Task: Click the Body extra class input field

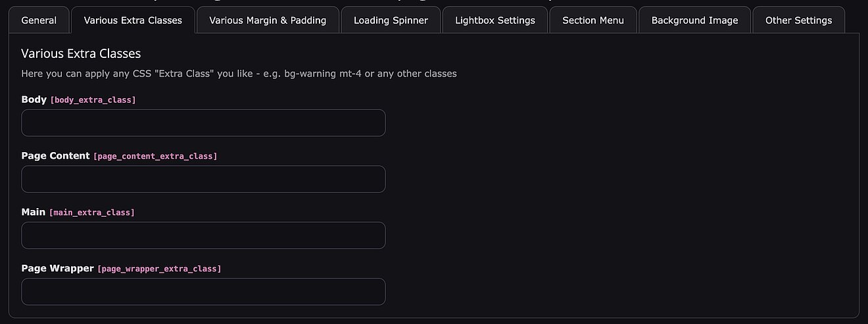Action: tap(203, 123)
